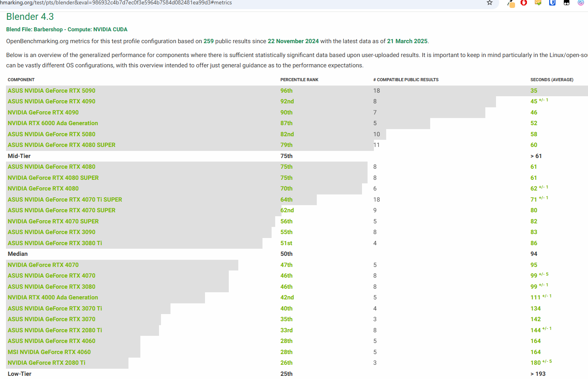Click the '21 March 2025' date
This screenshot has width=588, height=379.
407,41
